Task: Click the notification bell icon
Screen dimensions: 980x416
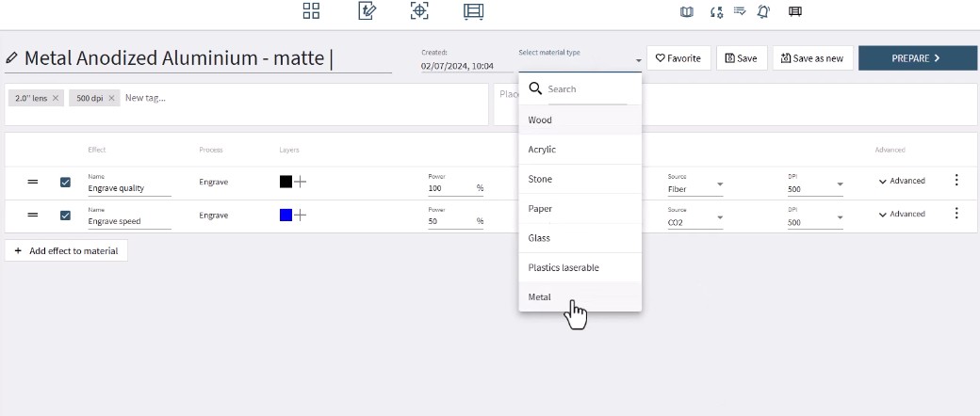Action: [763, 12]
